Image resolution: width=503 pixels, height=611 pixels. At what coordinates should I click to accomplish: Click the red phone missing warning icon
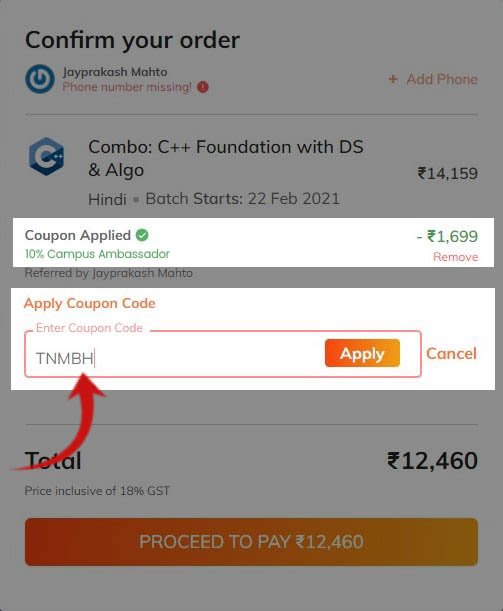[203, 87]
